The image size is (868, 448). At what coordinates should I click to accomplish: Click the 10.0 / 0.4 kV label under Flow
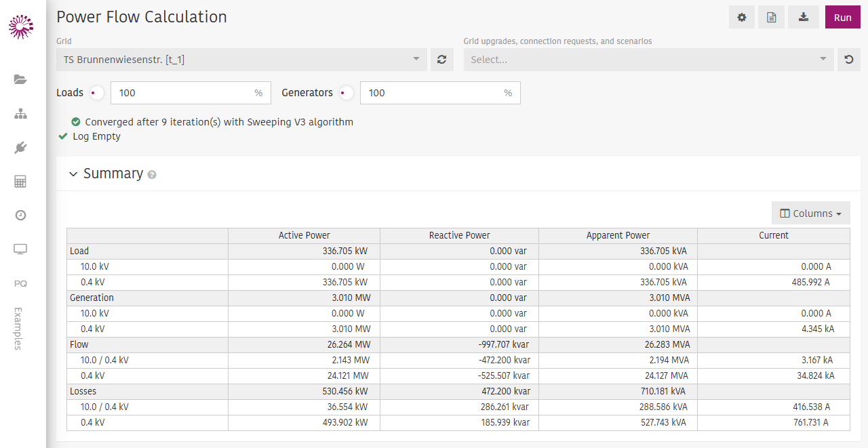click(x=104, y=360)
